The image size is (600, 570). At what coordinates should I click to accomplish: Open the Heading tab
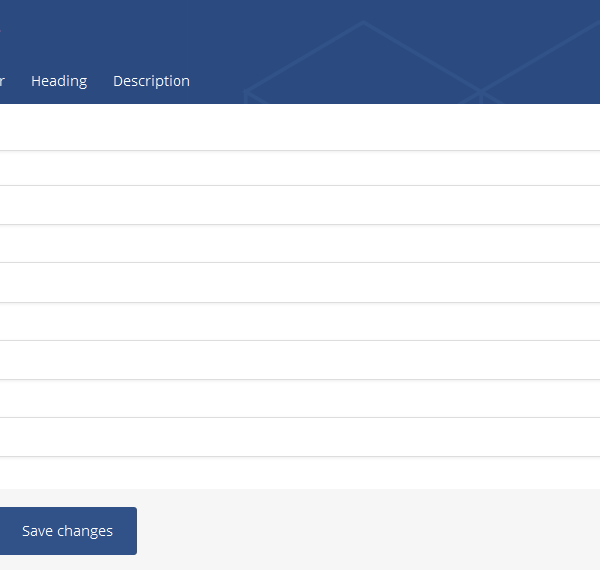pos(59,81)
